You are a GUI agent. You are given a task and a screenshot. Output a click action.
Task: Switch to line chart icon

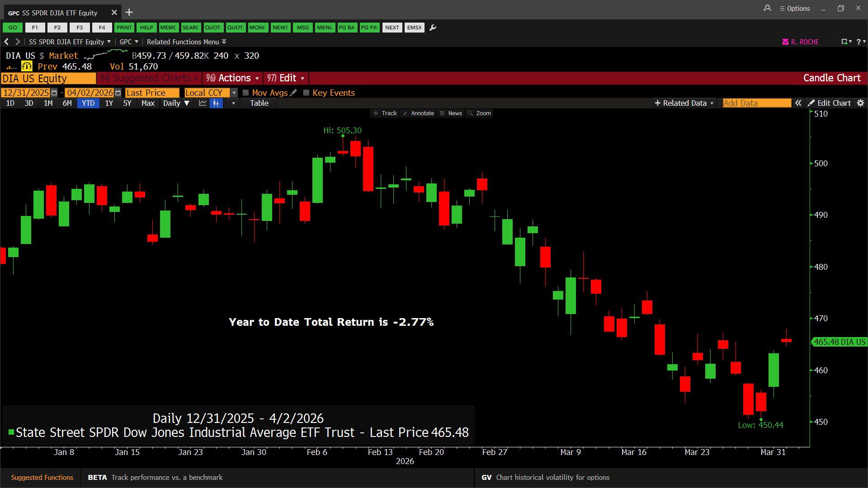click(203, 103)
